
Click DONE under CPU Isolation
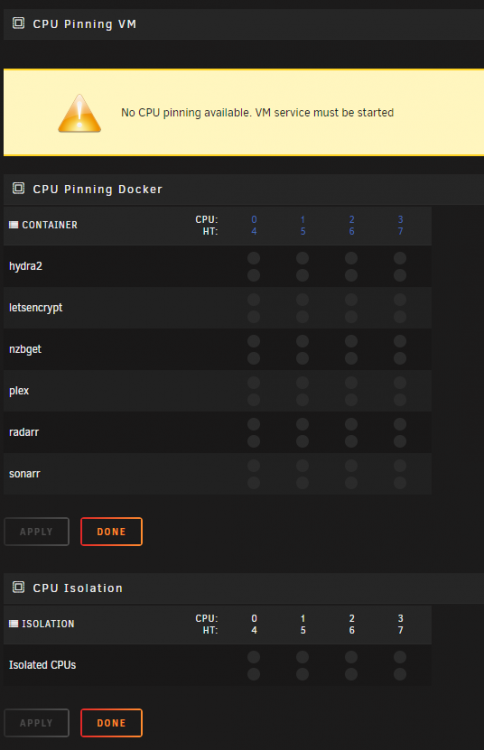click(x=111, y=723)
